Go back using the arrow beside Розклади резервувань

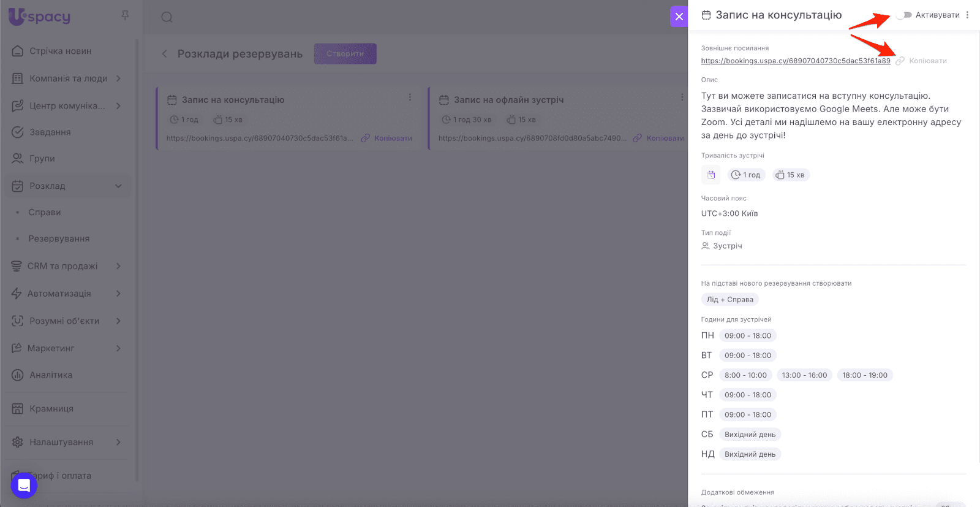164,54
